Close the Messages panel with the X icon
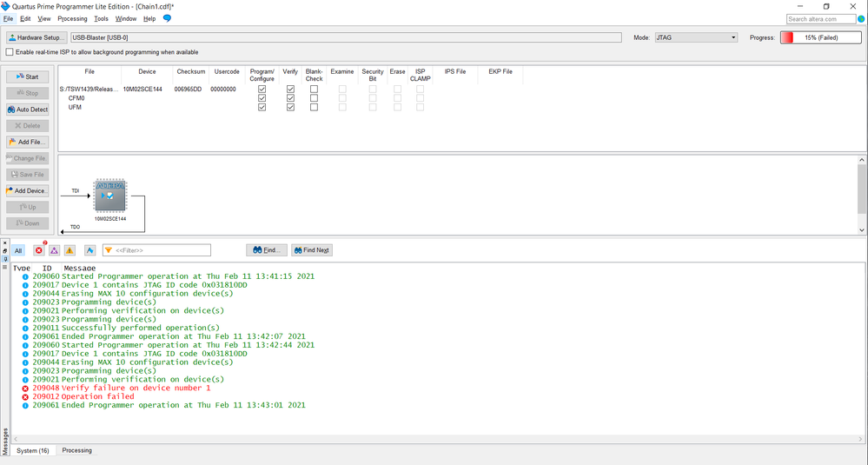The width and height of the screenshot is (868, 465). pos(4,242)
